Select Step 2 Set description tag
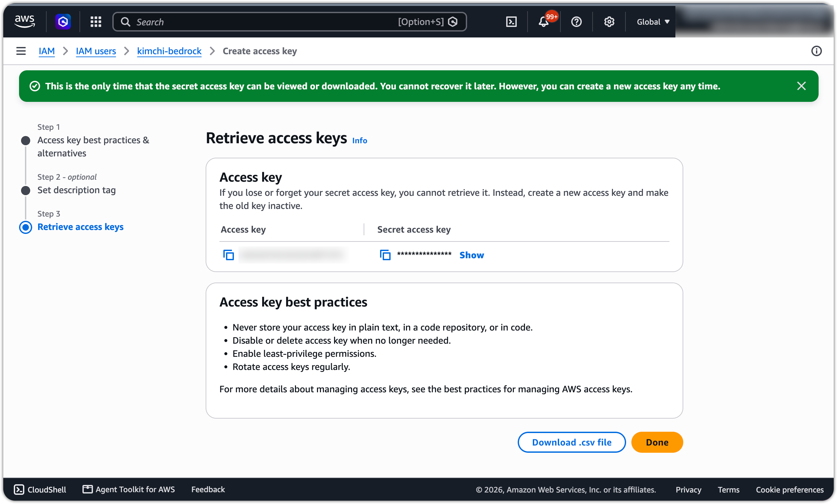Viewport: 837px width, 504px height. click(77, 190)
